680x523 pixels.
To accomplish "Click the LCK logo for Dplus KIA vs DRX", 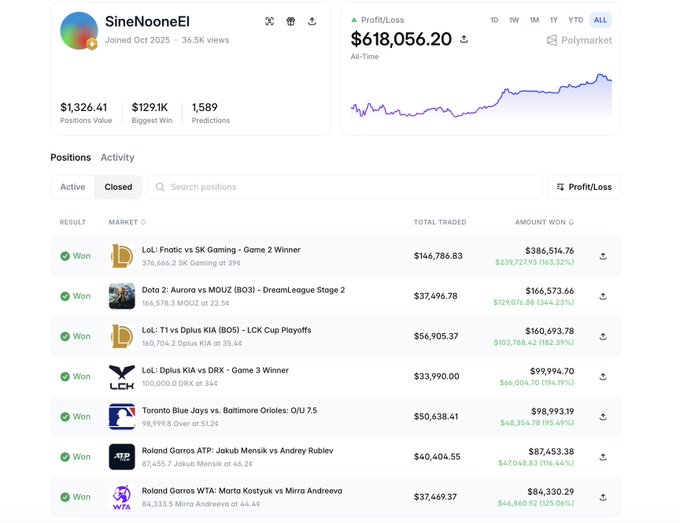I will click(122, 376).
